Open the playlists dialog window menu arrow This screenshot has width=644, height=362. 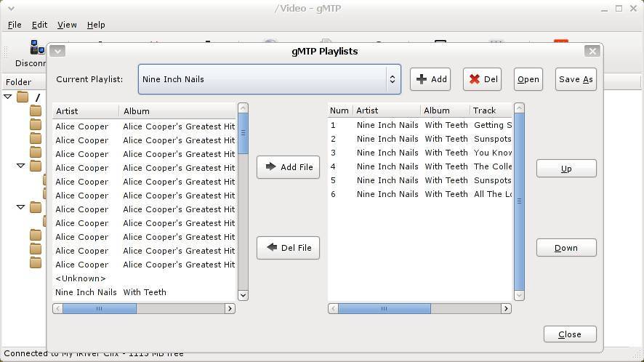tap(57, 52)
